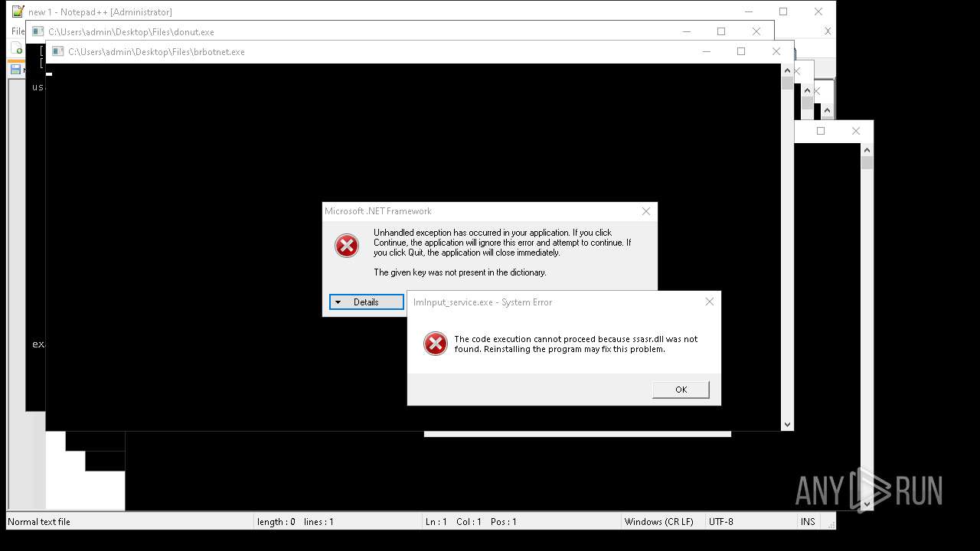980x551 pixels.
Task: Click the console icon of brbotnet.exe window
Action: tap(57, 52)
